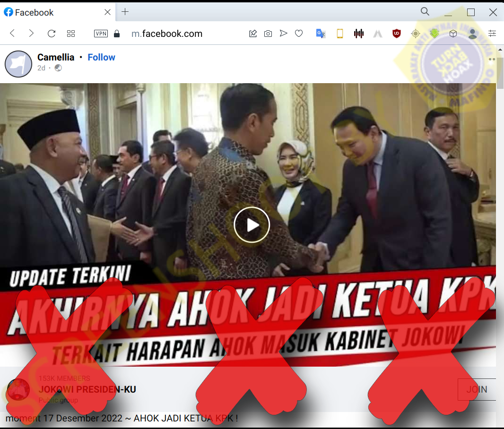Take a snapshot with the camera icon
504x429 pixels.
click(268, 34)
